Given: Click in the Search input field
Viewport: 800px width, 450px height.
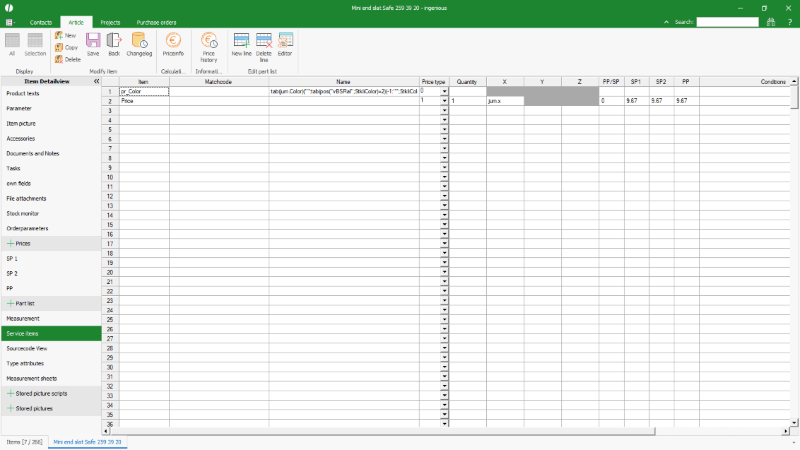Looking at the screenshot, I should (x=728, y=22).
